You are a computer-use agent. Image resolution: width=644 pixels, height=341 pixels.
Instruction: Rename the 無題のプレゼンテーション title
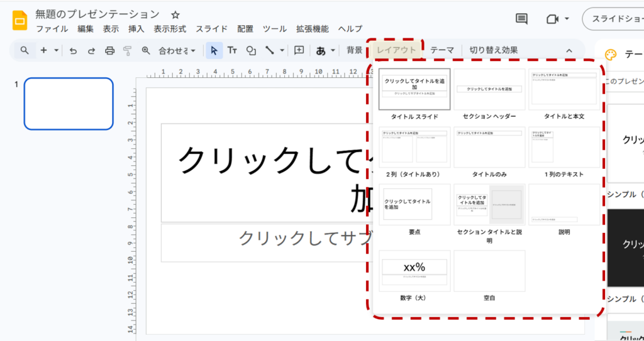(97, 14)
